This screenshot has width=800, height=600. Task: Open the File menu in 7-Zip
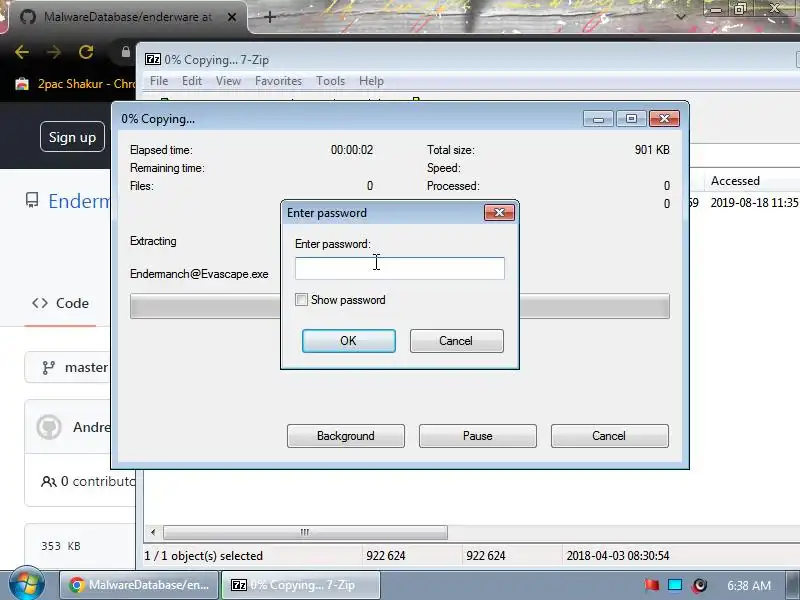click(x=159, y=81)
